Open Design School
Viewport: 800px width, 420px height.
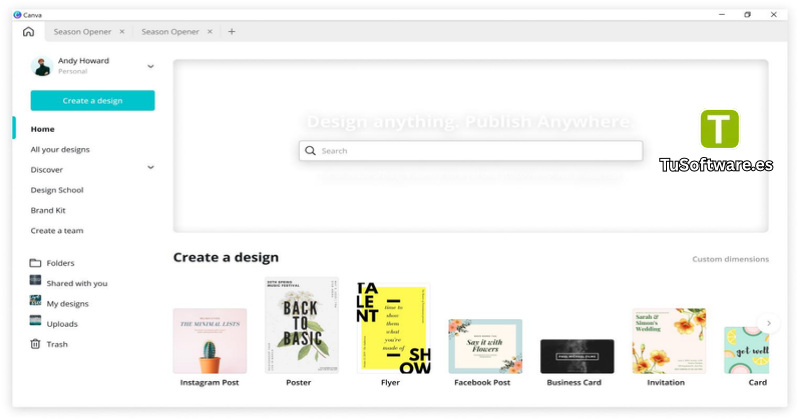[57, 190]
